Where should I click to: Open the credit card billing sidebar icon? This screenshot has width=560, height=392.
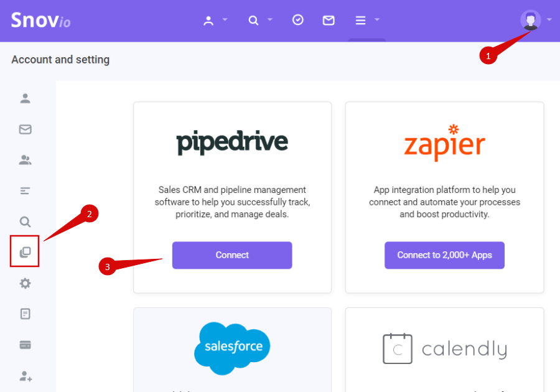click(x=25, y=345)
